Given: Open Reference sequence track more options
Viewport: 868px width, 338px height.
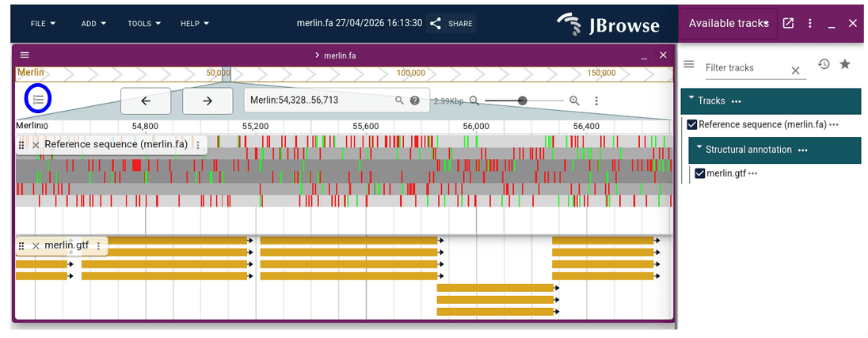Looking at the screenshot, I should 834,126.
